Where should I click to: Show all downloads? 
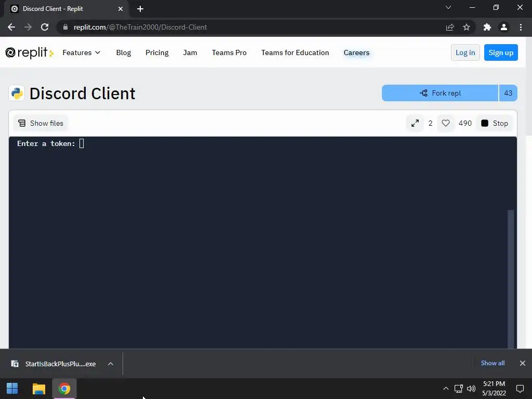493,363
